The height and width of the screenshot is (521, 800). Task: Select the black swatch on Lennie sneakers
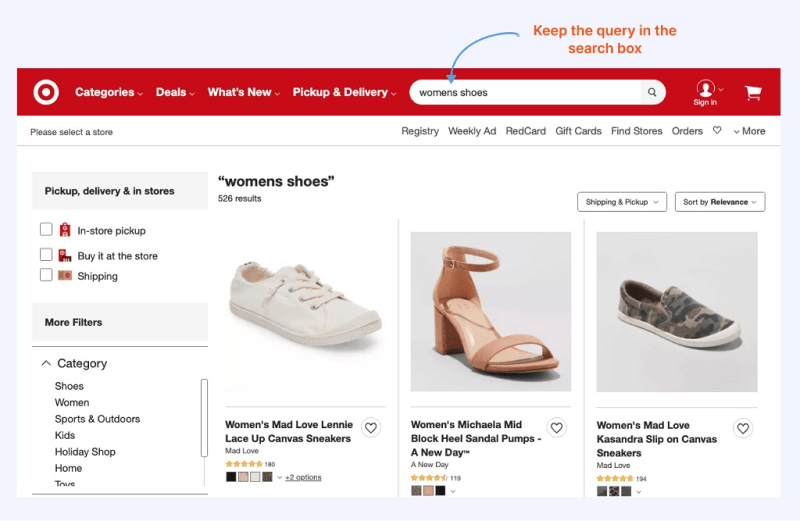tap(231, 477)
